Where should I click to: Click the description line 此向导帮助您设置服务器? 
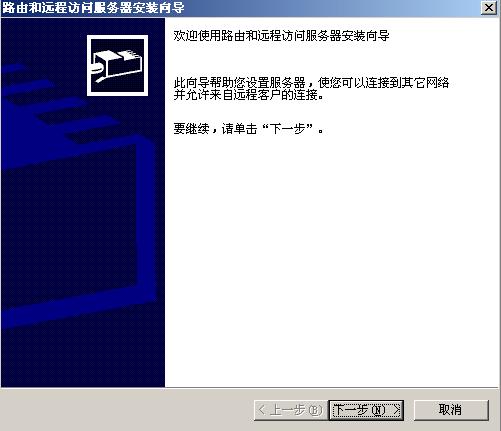239,83
